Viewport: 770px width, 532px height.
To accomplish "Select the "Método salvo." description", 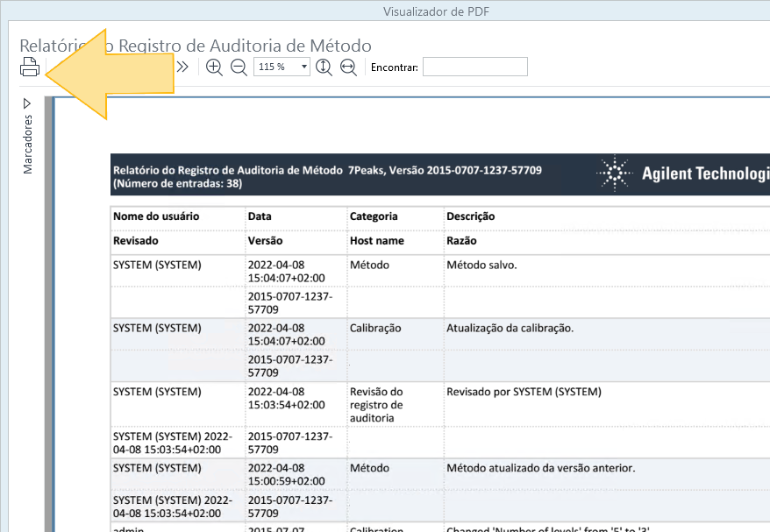I will 481,265.
